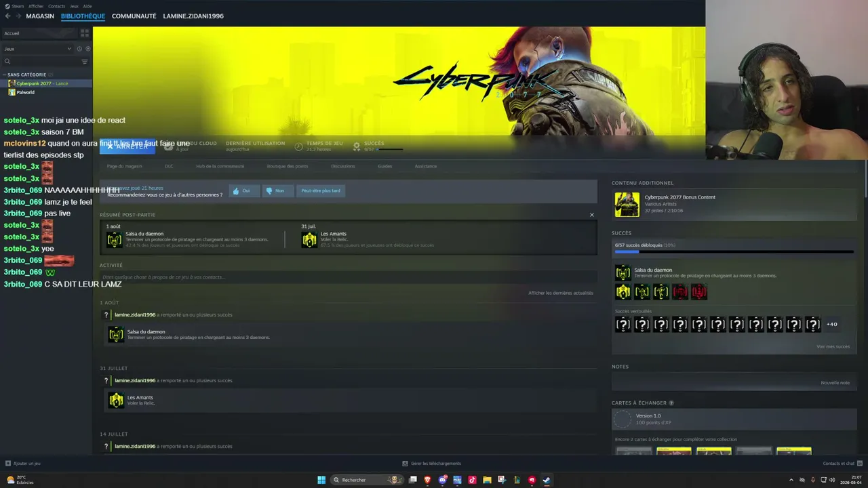
Task: Open advanced library filters icon
Action: tap(85, 62)
